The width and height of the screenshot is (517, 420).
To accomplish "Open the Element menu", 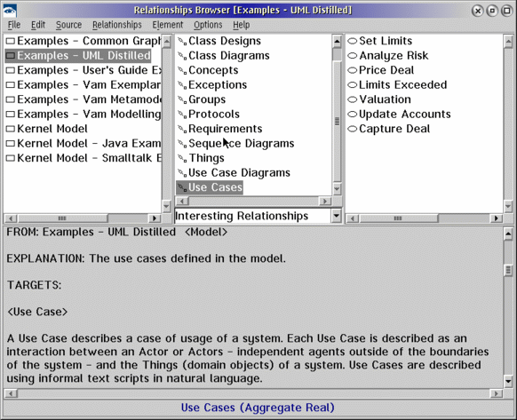I will coord(168,25).
